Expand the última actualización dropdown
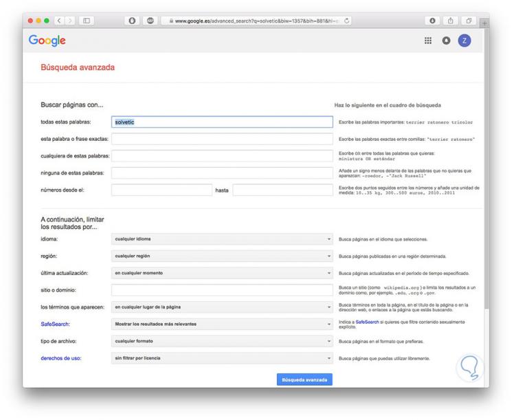 coord(222,273)
